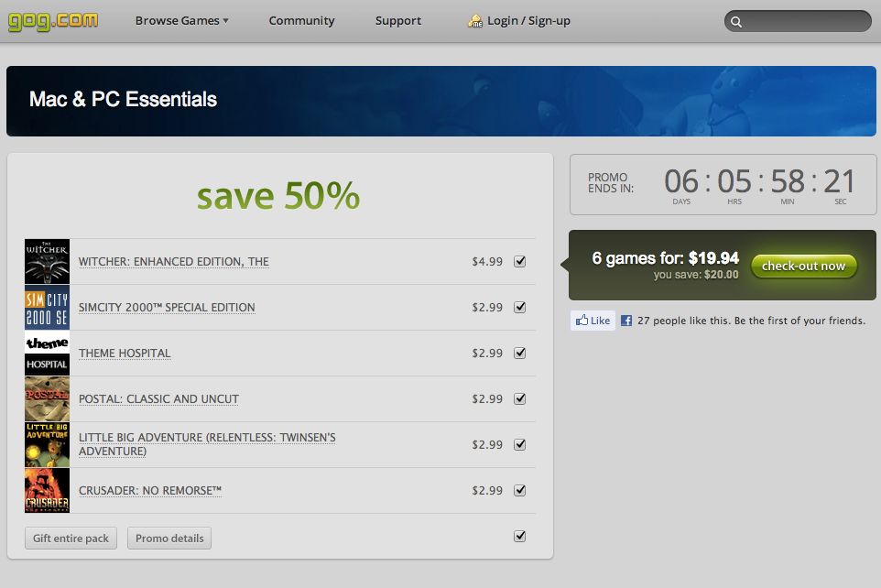The image size is (881, 588).
Task: Click Login / Sign-up
Action: [528, 21]
